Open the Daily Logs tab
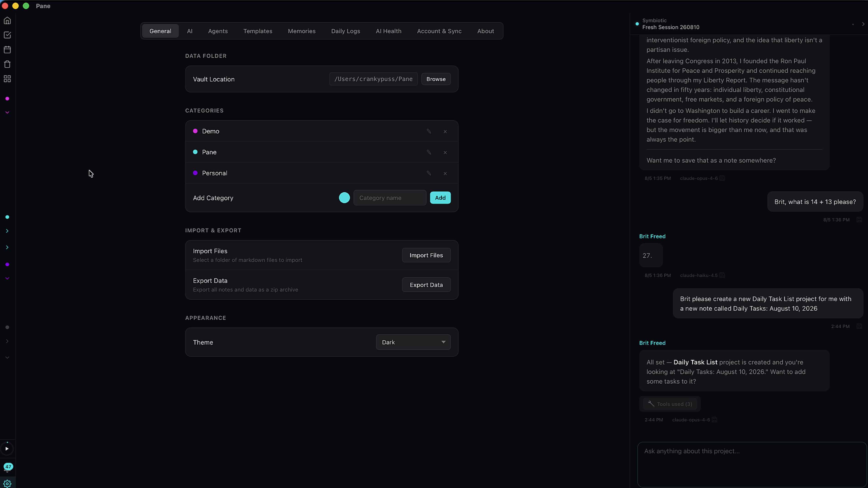The height and width of the screenshot is (488, 868). tap(345, 31)
